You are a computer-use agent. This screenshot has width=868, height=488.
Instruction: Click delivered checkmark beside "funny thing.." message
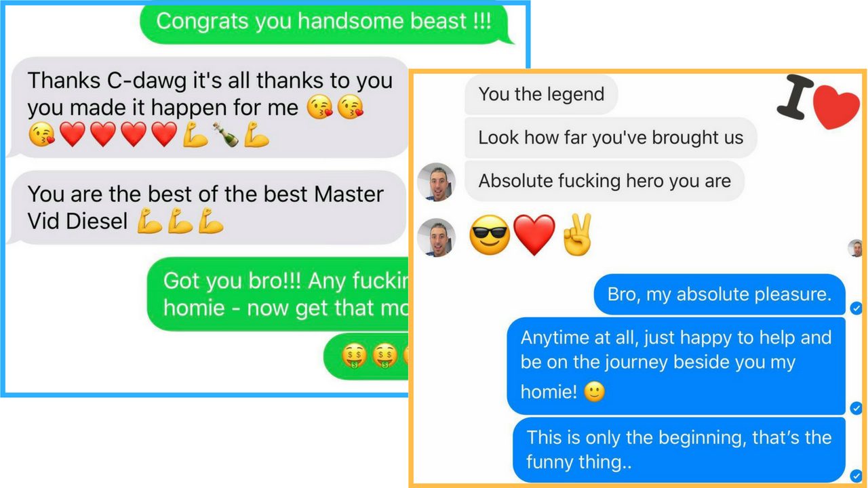point(856,476)
